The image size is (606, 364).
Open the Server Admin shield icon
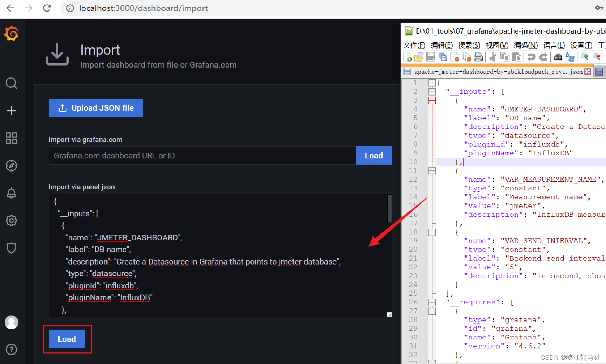[11, 248]
